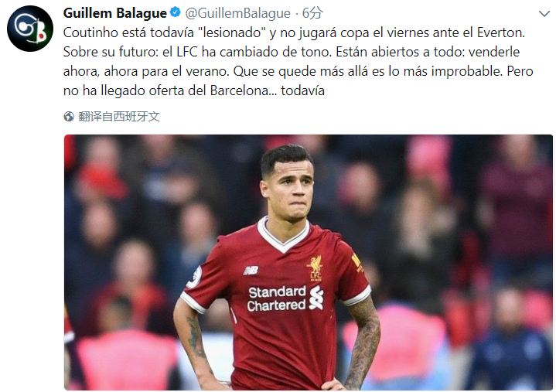This screenshot has height=392, width=556.
Task: Click the 翻译自西班牙文 translate link
Action: pyautogui.click(x=119, y=116)
